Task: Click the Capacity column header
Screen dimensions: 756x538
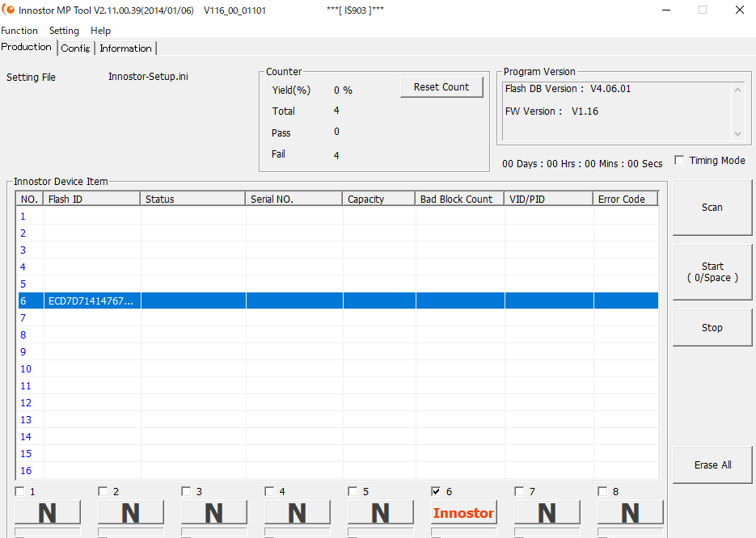Action: [379, 199]
